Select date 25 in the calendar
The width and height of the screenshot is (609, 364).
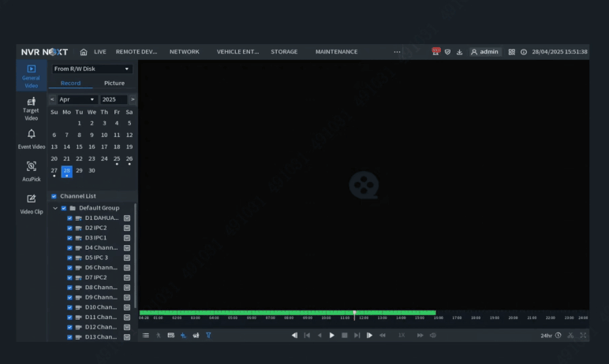tap(117, 158)
